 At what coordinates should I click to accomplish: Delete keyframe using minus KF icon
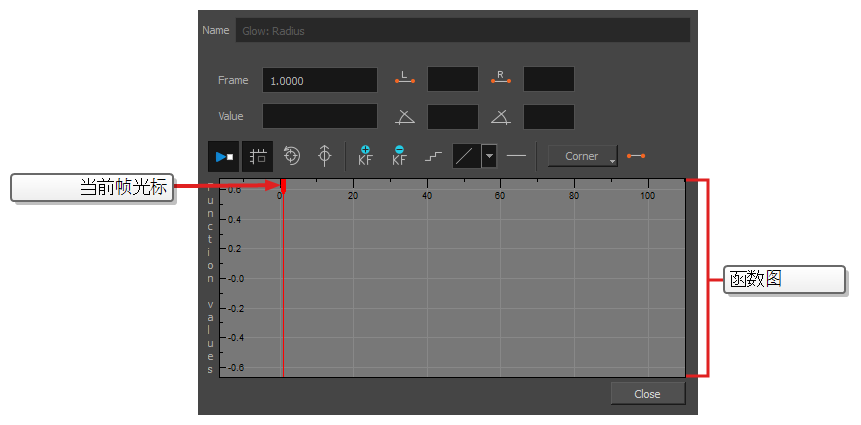tap(399, 156)
